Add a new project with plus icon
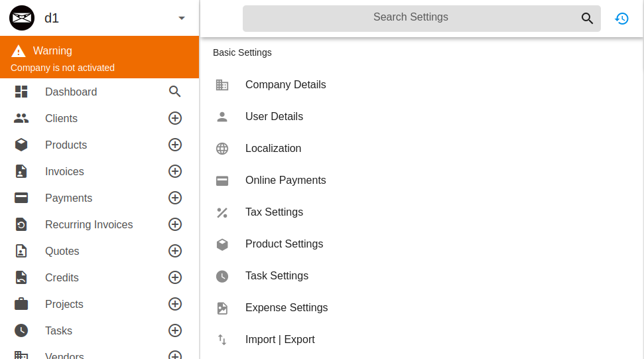 175,304
